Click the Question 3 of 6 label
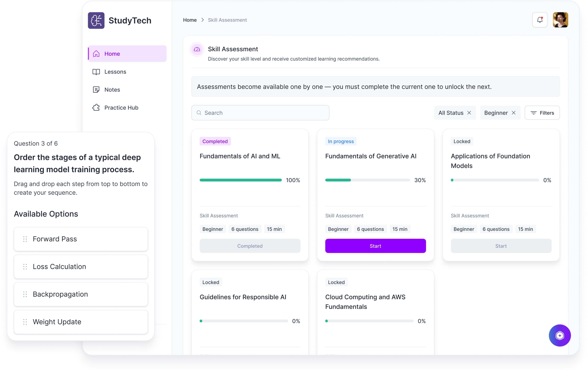 36,143
